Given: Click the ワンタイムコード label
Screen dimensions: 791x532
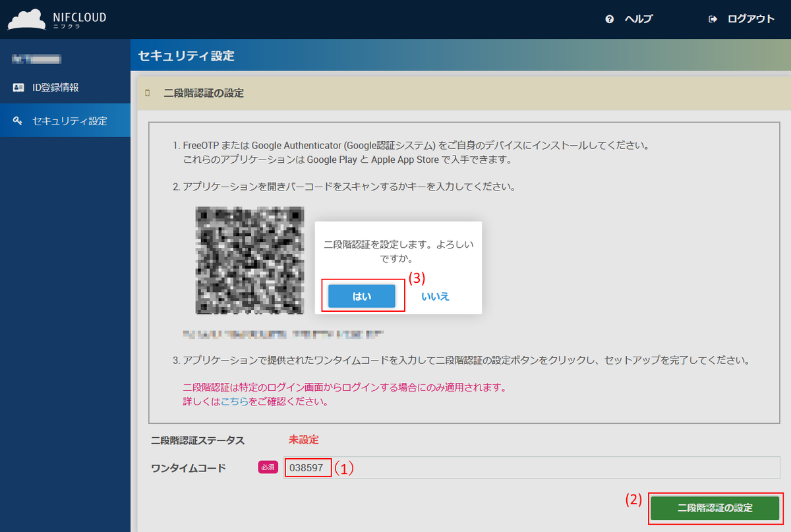Looking at the screenshot, I should (x=189, y=468).
